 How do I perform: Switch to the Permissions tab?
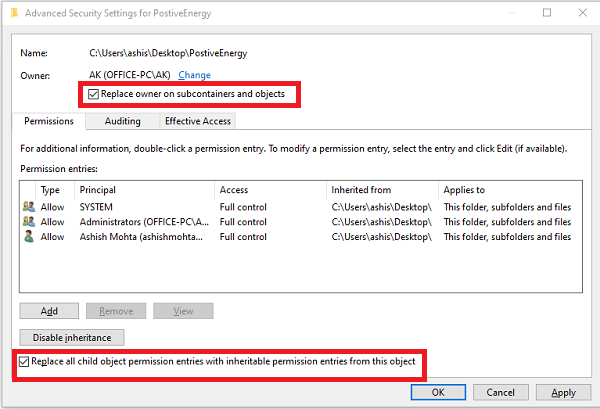coord(49,121)
